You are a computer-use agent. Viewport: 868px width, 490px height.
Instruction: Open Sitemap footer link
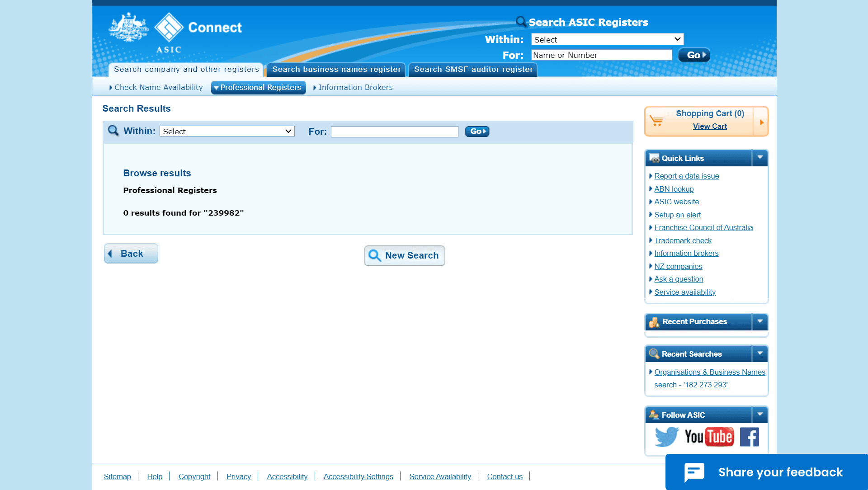(117, 477)
